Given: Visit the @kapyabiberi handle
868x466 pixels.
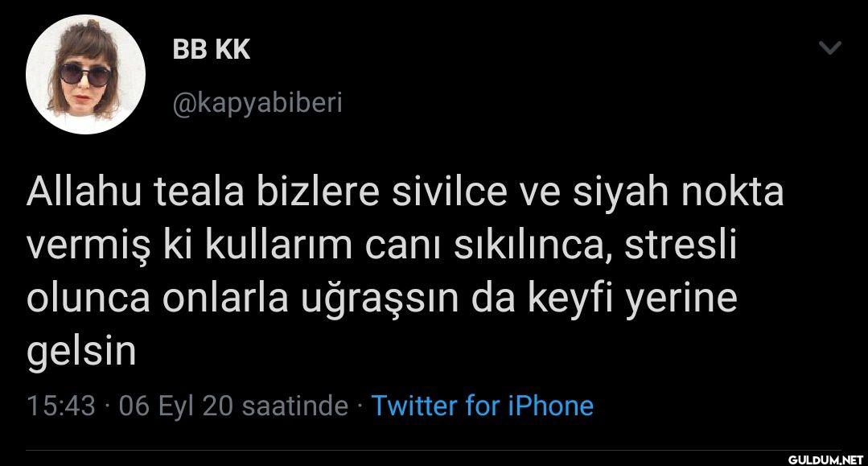Looking at the screenshot, I should 257,103.
